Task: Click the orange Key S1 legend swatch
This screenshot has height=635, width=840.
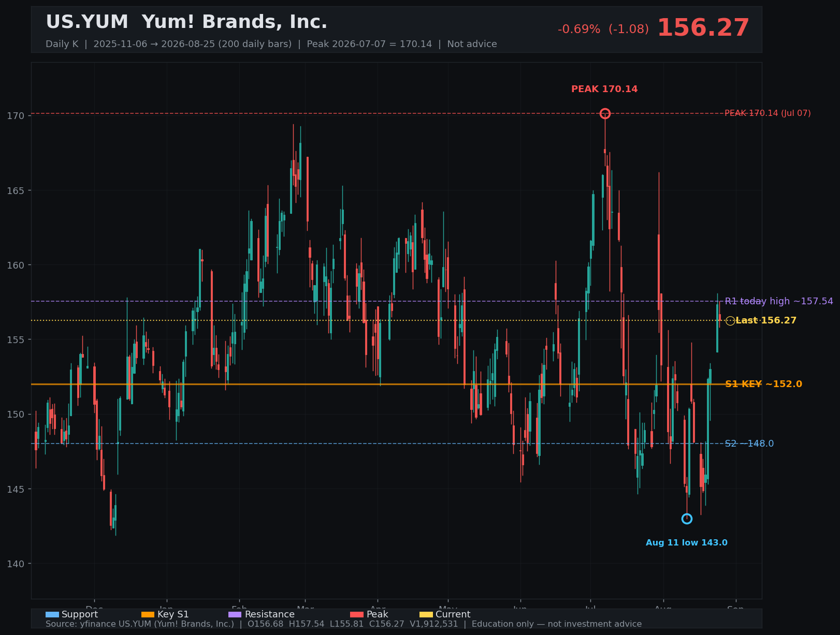Action: click(x=148, y=614)
